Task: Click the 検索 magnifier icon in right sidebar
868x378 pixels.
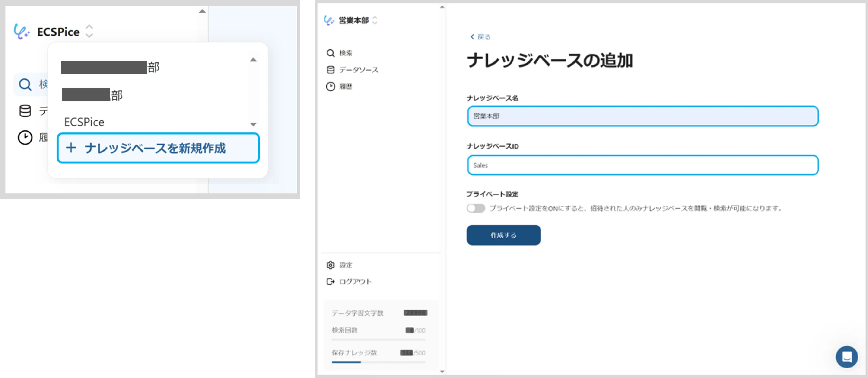Action: coord(331,53)
